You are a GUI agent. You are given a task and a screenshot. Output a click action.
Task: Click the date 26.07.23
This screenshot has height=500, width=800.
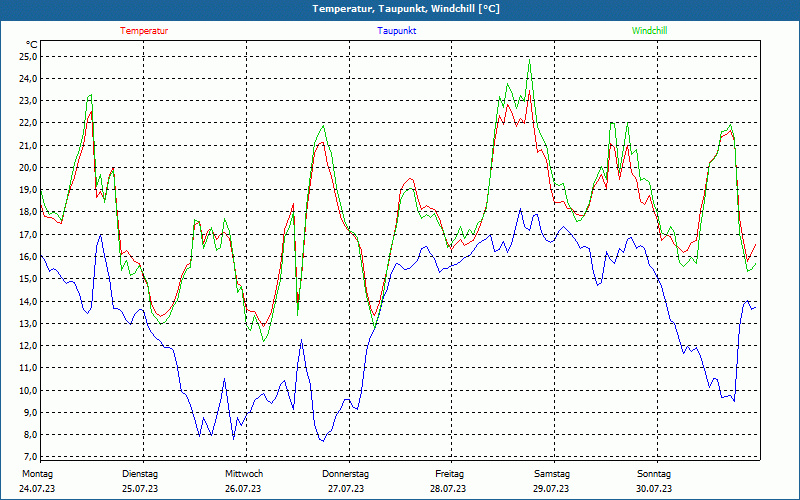tap(243, 489)
